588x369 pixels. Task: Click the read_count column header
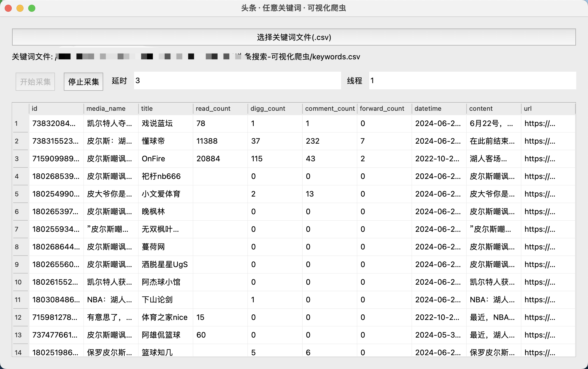click(220, 109)
